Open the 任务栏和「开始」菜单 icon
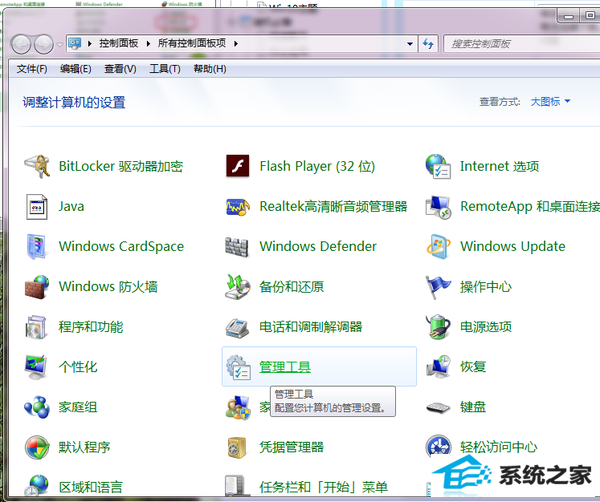The image size is (600, 502). [235, 485]
